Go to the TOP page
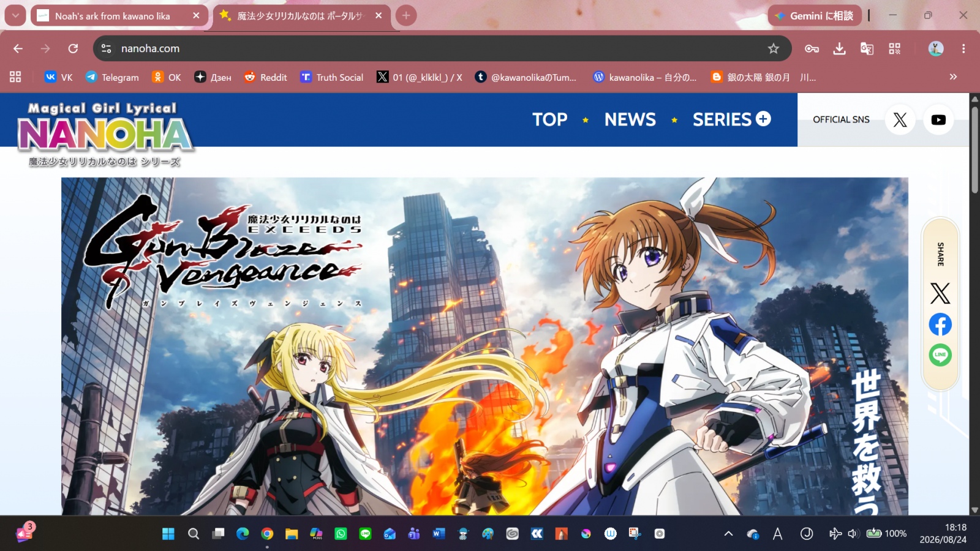 (549, 119)
